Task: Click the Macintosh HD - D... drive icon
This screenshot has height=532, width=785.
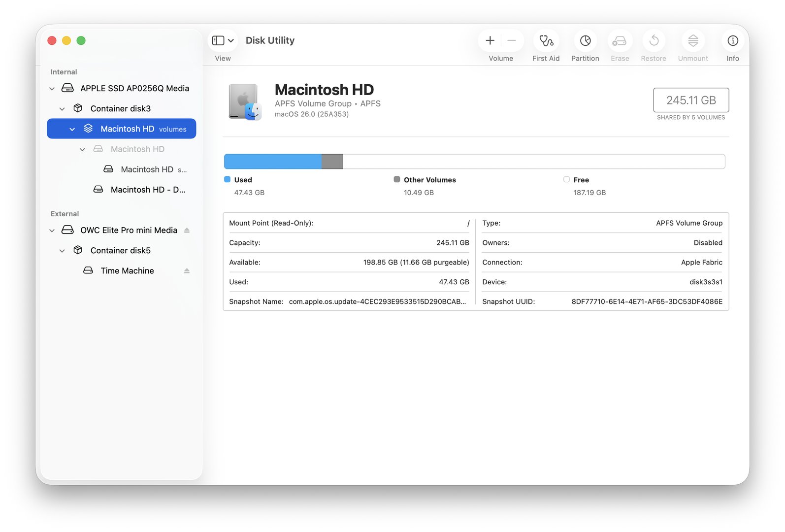Action: (98, 190)
